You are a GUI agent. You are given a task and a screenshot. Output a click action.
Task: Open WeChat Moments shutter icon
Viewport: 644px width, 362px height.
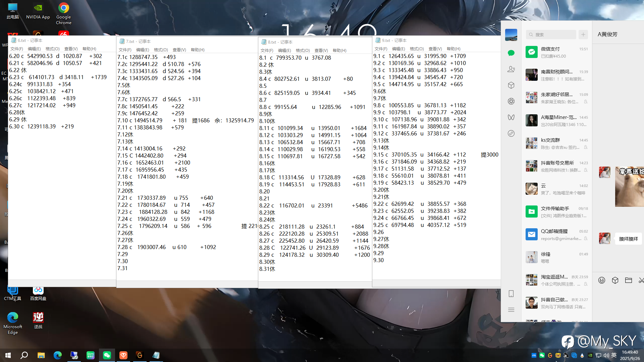pos(511,101)
